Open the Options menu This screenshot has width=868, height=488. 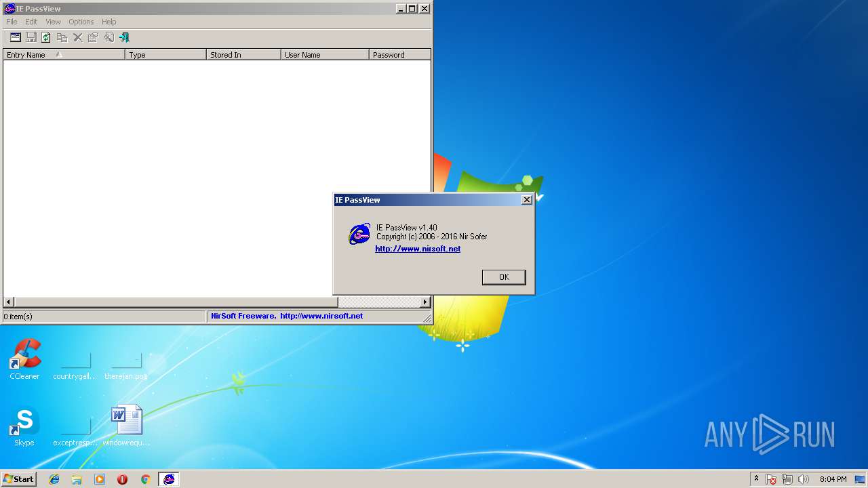pyautogui.click(x=81, y=22)
